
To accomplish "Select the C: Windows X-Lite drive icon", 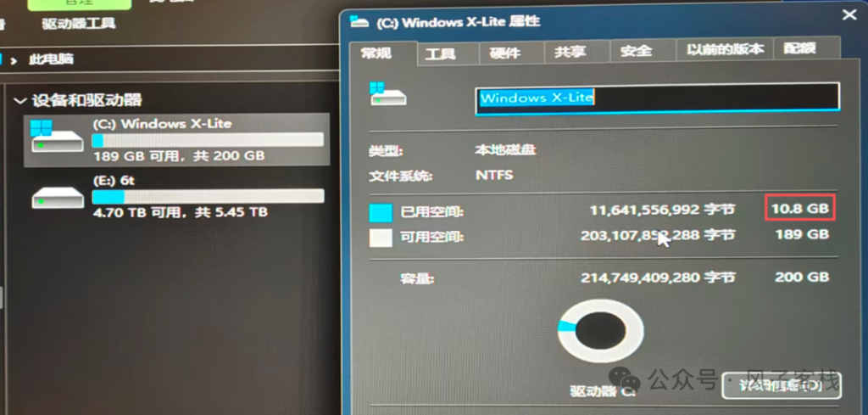I will click(x=57, y=137).
